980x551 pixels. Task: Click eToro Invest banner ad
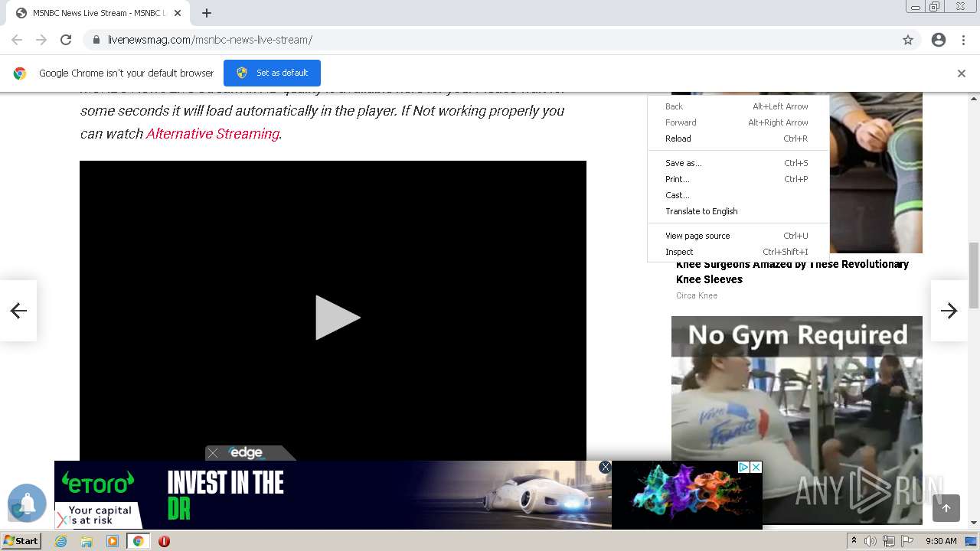tap(332, 495)
